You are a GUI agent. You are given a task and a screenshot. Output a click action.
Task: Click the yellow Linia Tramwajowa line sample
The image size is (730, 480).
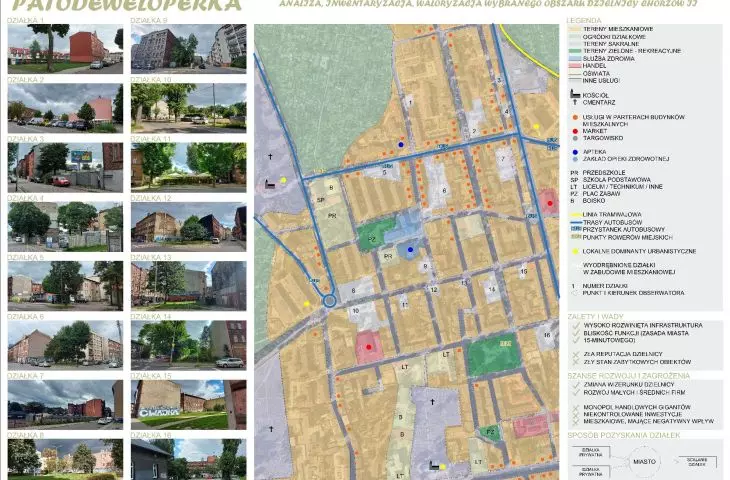coord(575,215)
